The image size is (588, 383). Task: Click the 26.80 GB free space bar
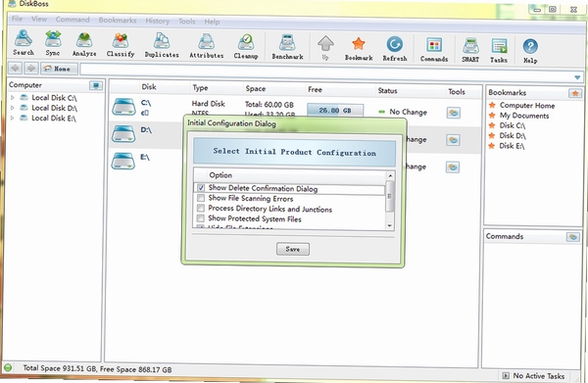[x=335, y=111]
